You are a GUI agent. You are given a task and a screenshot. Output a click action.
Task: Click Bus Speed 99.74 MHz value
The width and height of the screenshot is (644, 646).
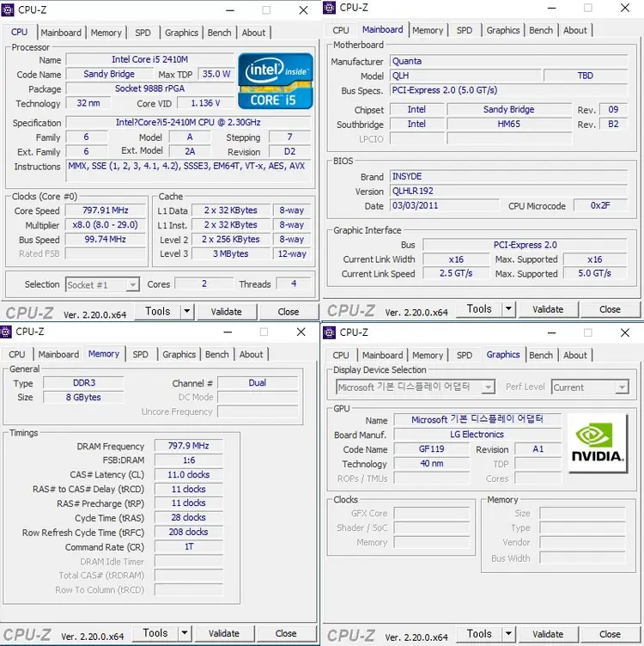[106, 239]
